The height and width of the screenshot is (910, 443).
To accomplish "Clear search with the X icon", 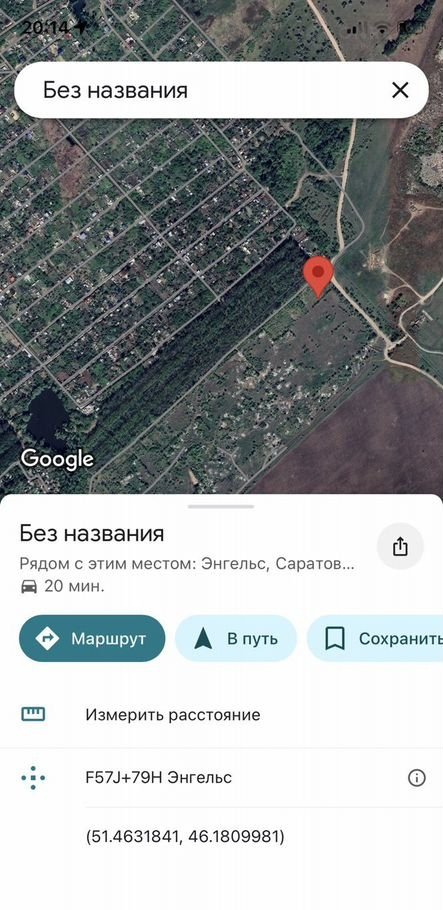I will tap(400, 90).
